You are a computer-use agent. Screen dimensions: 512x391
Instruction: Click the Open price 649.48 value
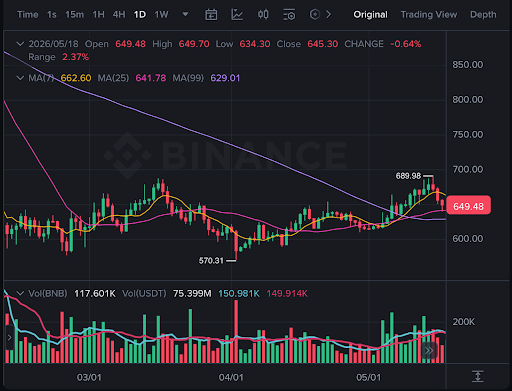[x=130, y=44]
